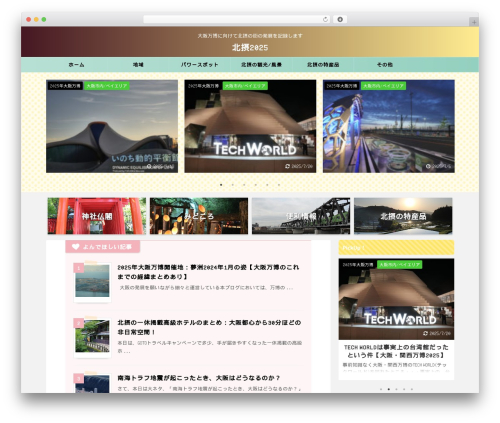Click the number 2 ranked hotel thumbnail

(x=92, y=337)
